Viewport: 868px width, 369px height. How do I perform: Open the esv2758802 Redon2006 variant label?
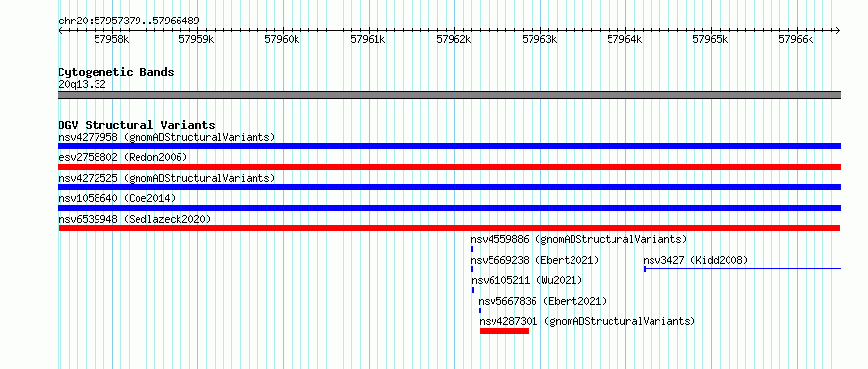click(x=123, y=157)
